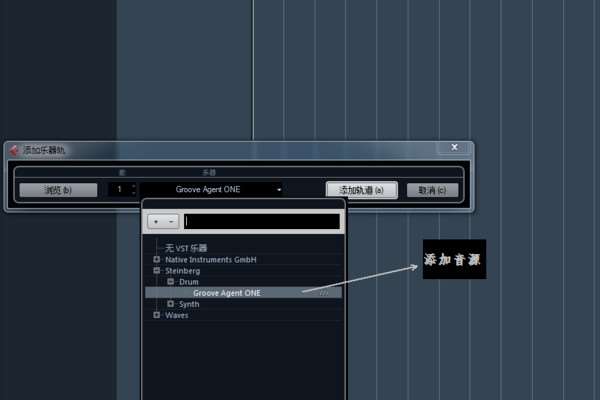The height and width of the screenshot is (400, 600).
Task: Click the minus collapse-all button
Action: point(171,222)
